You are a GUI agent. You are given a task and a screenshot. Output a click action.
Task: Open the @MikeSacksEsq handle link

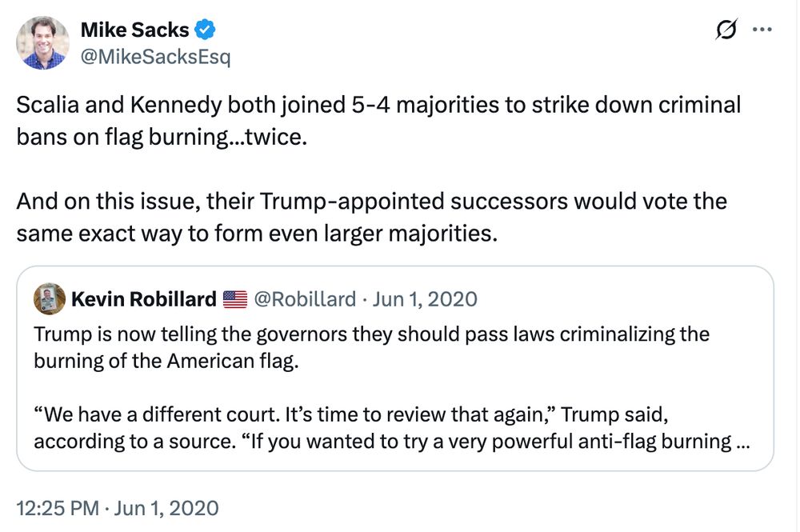pyautogui.click(x=156, y=57)
